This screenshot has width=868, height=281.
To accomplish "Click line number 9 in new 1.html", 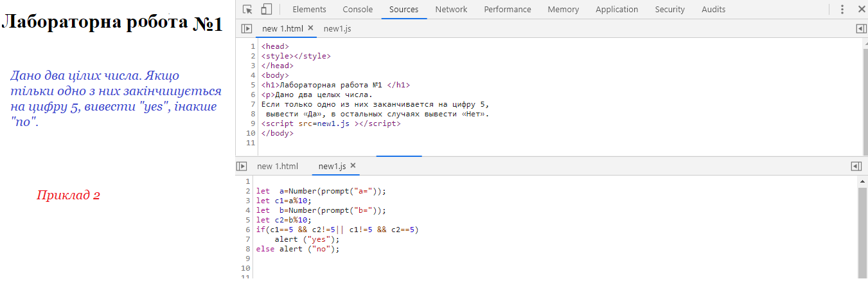I will point(252,123).
